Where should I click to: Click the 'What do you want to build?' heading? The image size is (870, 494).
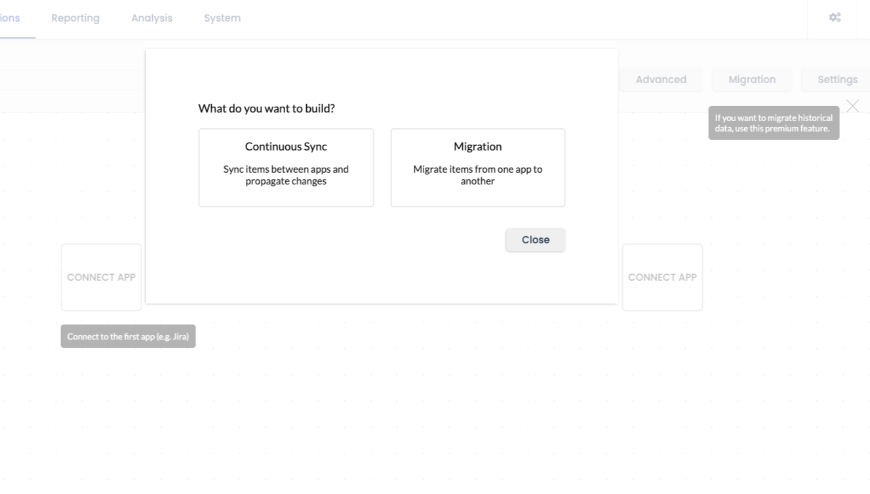tap(266, 108)
